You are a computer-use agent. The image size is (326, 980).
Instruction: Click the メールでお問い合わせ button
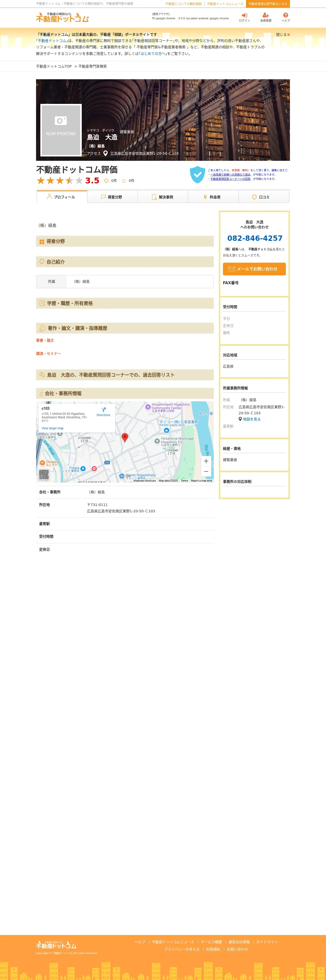coord(254,268)
